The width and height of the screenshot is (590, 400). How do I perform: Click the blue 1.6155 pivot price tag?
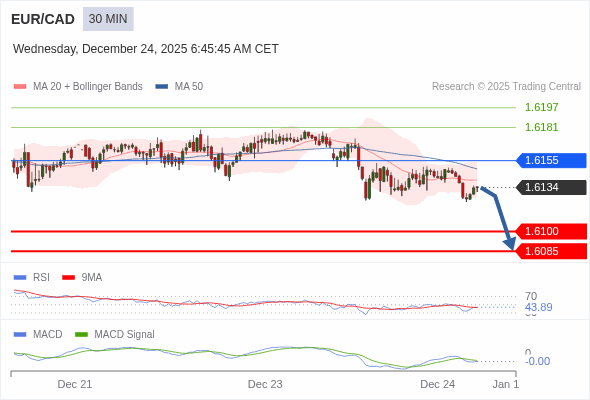[x=551, y=160]
